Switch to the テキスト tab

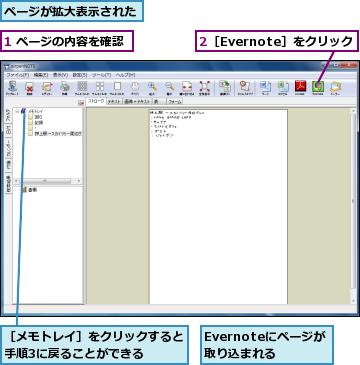click(114, 101)
